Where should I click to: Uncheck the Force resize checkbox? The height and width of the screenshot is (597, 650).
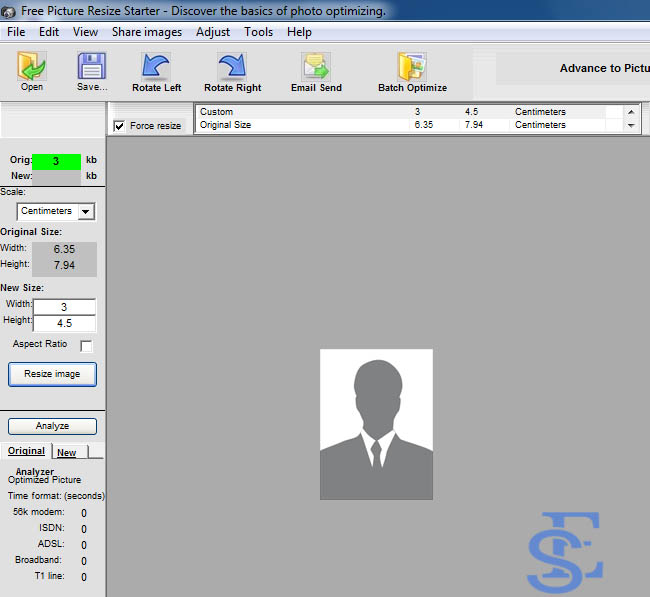(120, 127)
